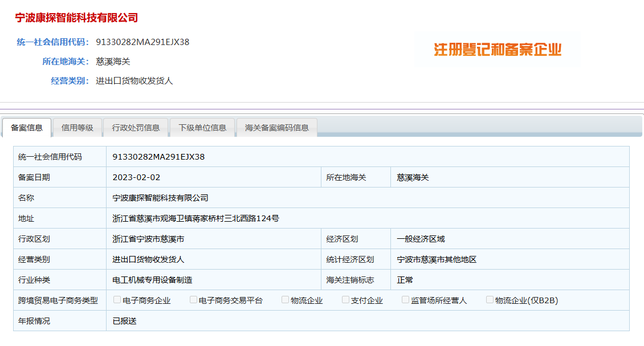The height and width of the screenshot is (346, 644).
Task: Click 进出口货物收发货人 in the table's 经营类别 row
Action: coord(148,260)
